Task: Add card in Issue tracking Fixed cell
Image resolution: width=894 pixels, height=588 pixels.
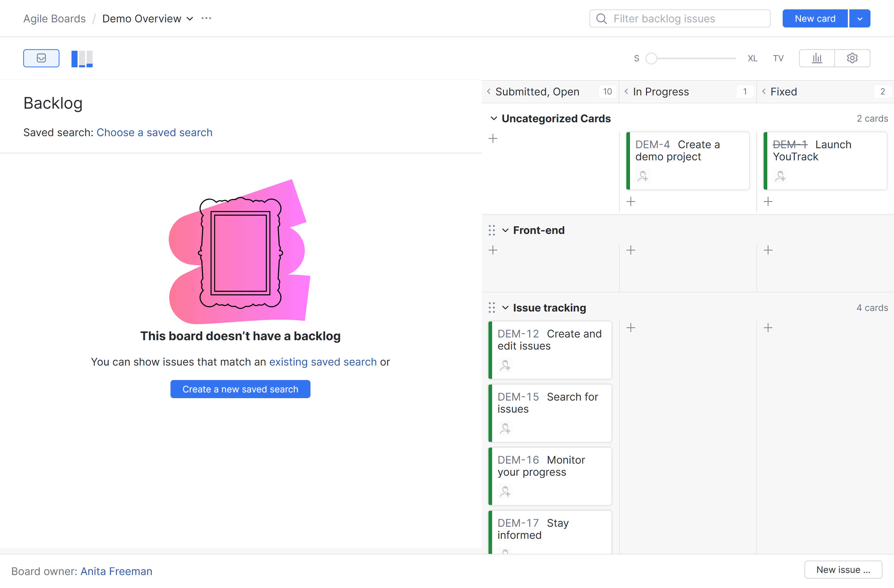Action: coord(768,328)
